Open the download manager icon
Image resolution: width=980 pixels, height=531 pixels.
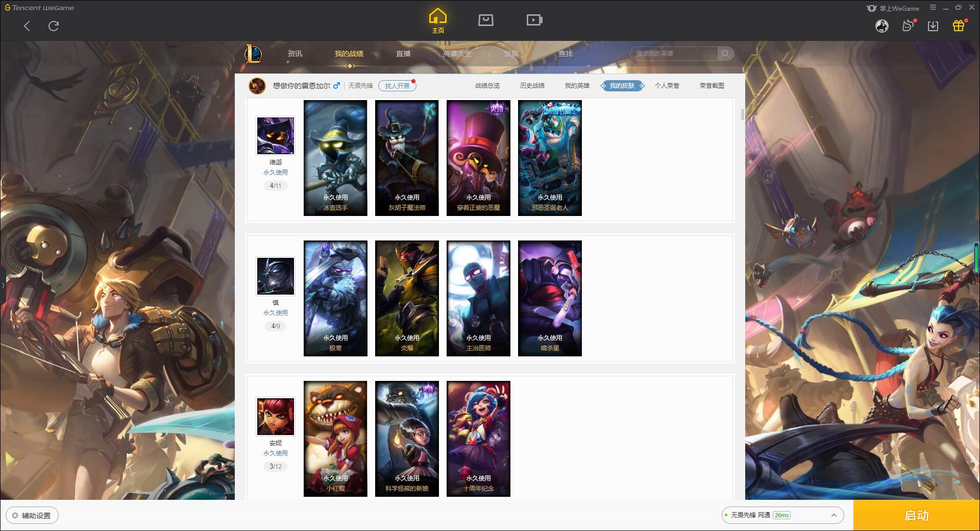point(933,26)
